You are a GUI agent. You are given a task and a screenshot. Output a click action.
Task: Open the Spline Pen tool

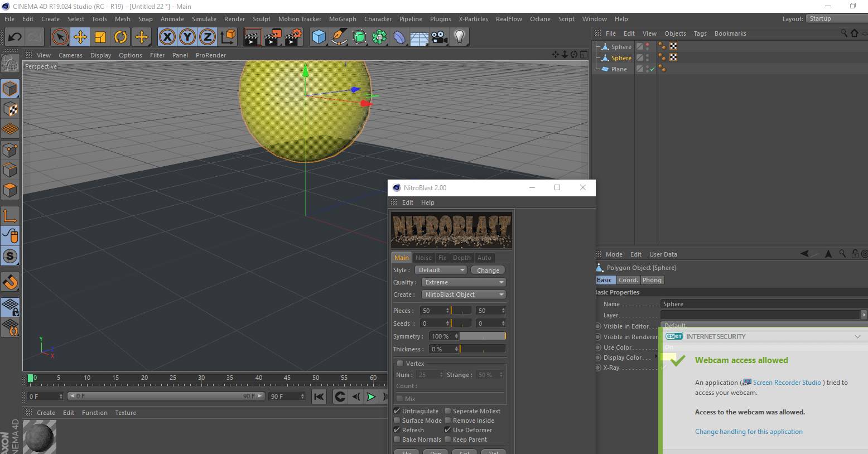339,37
